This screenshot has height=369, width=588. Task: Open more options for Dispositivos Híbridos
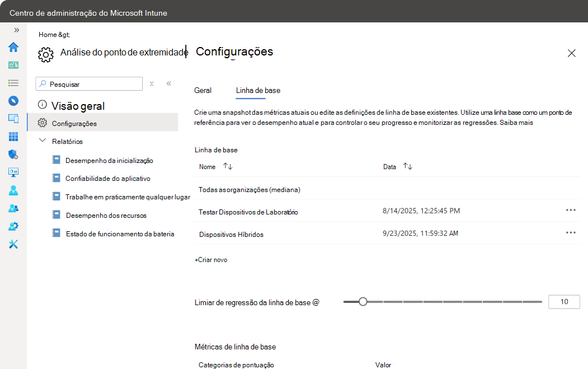point(571,233)
